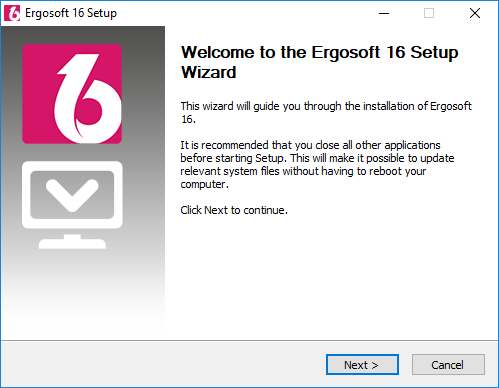Viewport: 499px width, 388px height.
Task: Click the large pink Ergosoft 16 logo
Action: (x=72, y=94)
